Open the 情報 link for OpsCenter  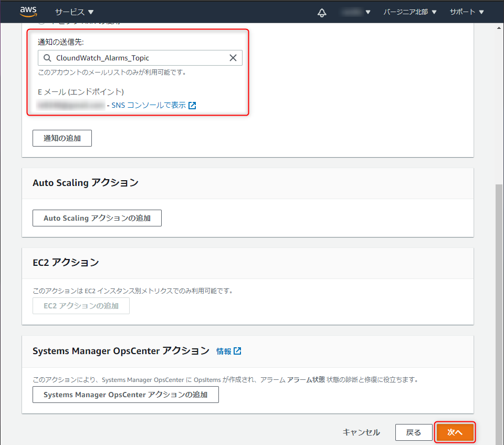(224, 351)
